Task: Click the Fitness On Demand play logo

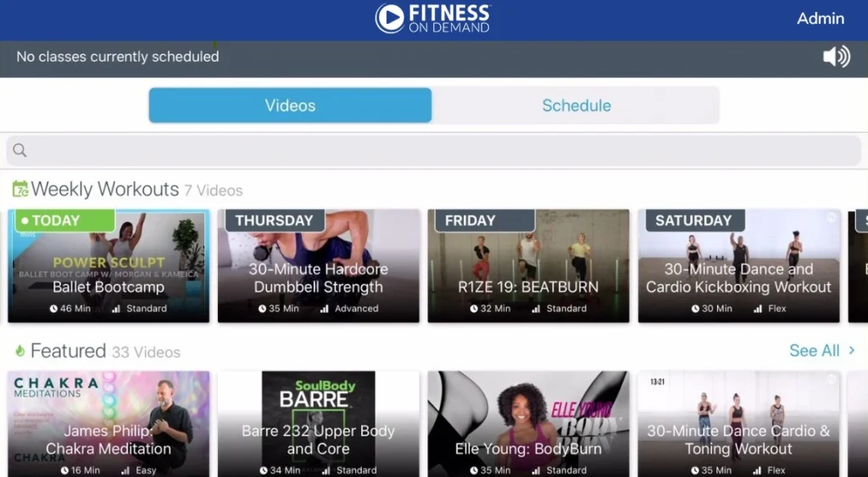Action: point(390,19)
